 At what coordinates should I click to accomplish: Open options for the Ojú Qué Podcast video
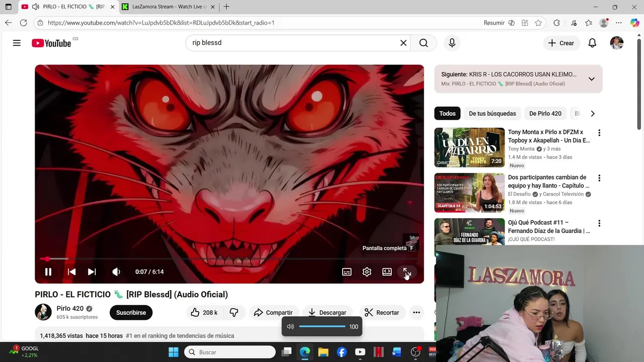(599, 223)
